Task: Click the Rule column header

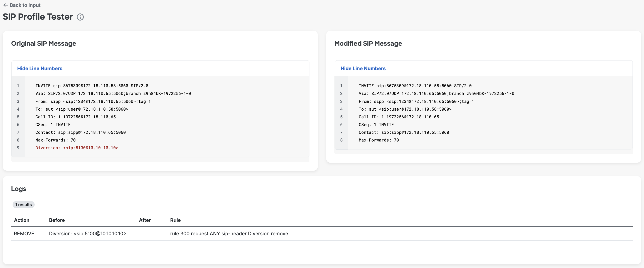Action: (176, 220)
